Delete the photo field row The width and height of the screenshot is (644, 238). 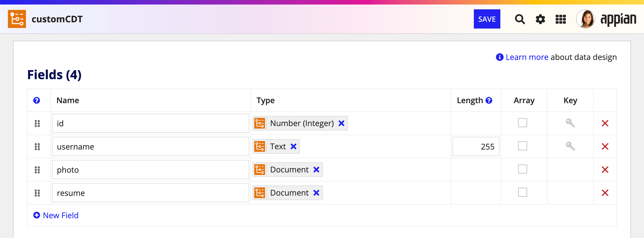(605, 170)
